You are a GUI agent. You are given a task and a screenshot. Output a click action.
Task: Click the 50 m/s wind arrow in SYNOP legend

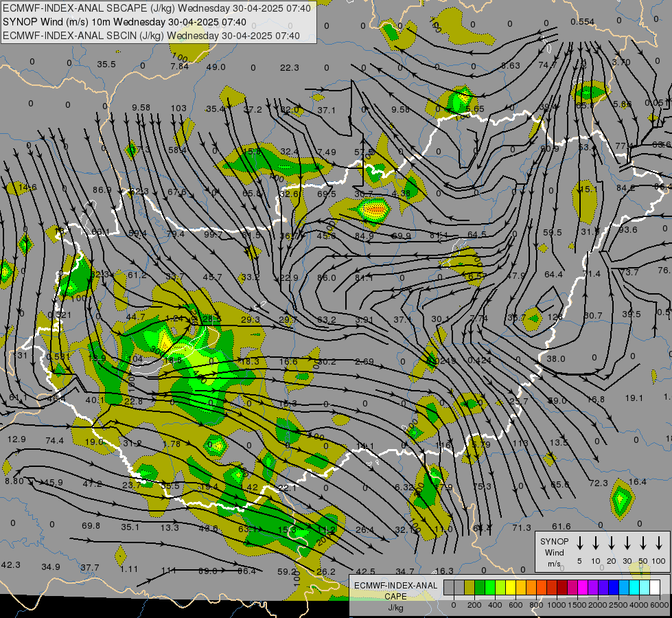pyautogui.click(x=643, y=543)
